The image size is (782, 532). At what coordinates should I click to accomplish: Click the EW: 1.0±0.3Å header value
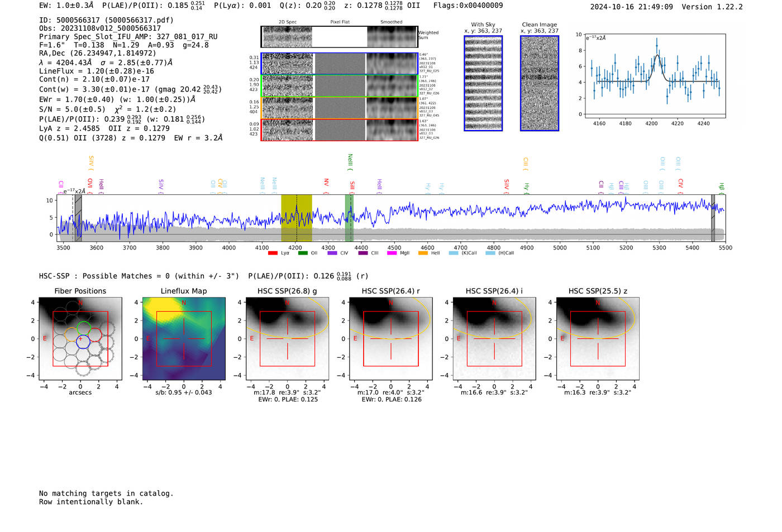(66, 6)
